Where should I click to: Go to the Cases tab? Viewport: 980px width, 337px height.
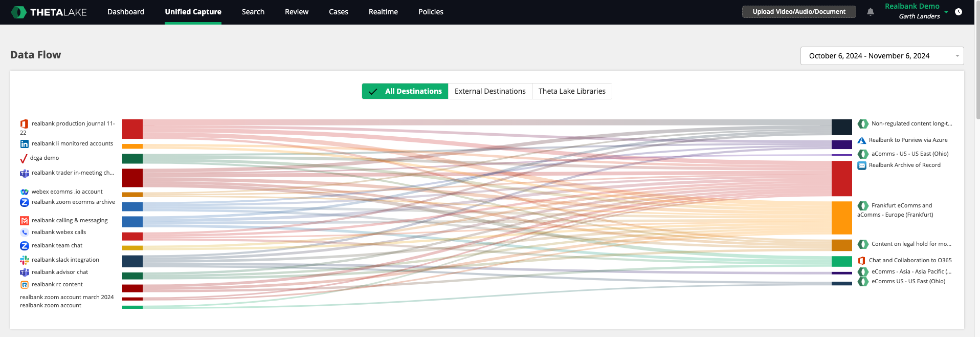339,12
